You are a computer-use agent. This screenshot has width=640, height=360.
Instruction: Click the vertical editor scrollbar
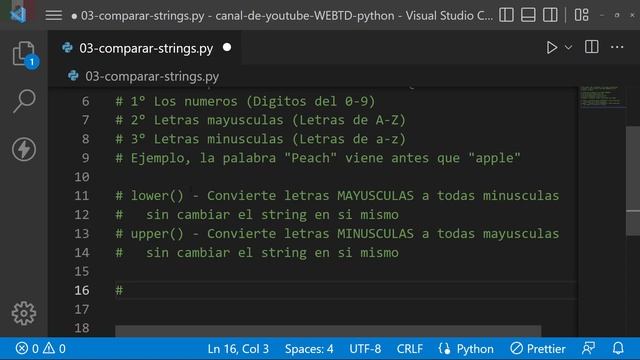coord(633,181)
